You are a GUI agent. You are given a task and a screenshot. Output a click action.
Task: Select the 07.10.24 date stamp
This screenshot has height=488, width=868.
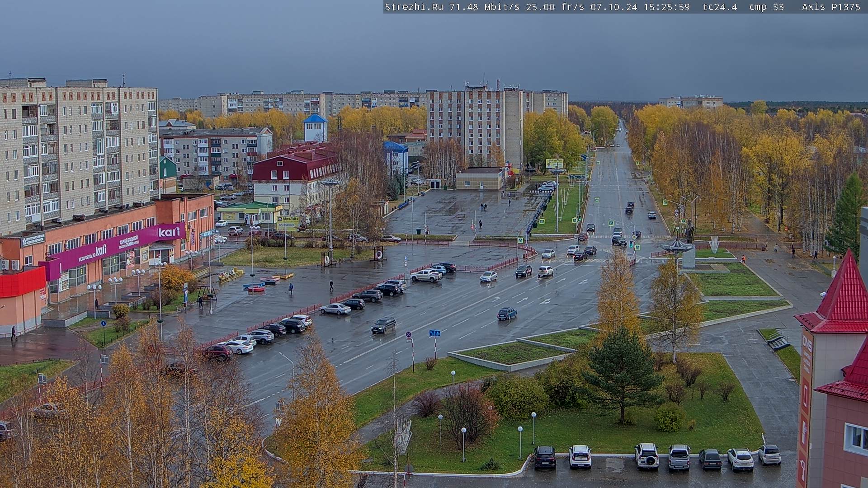[613, 7]
